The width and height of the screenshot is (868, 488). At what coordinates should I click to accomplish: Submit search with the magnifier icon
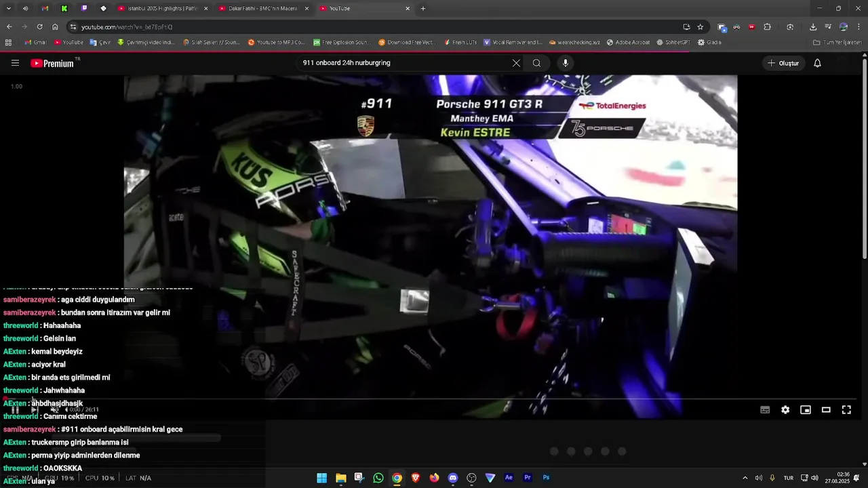coord(536,63)
